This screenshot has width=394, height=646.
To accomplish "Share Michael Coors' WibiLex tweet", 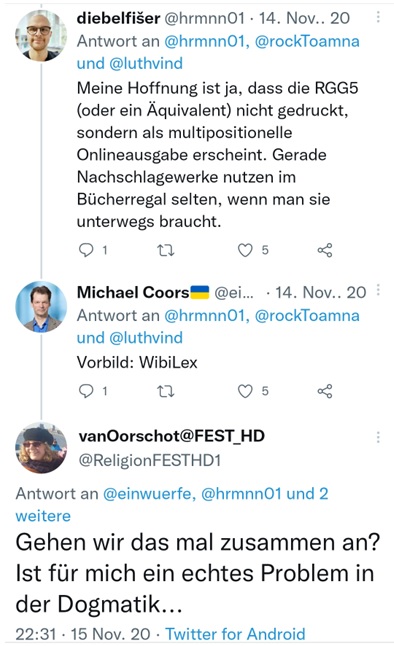I will [x=325, y=391].
